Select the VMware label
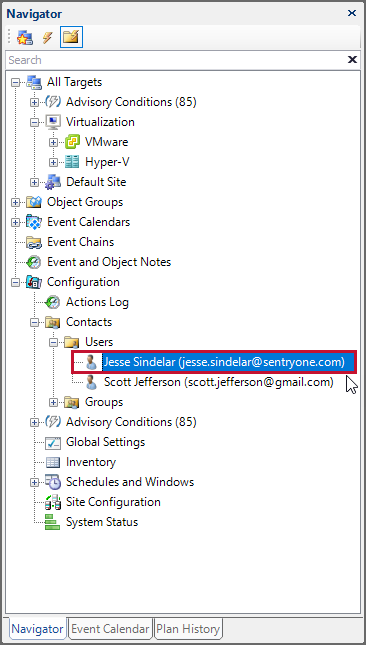The image size is (366, 645). [107, 142]
